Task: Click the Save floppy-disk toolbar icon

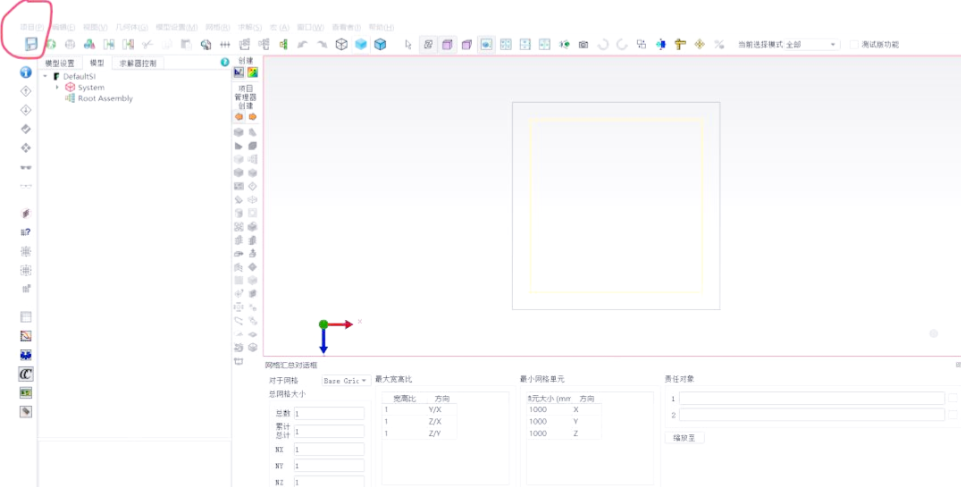Action: (31, 44)
